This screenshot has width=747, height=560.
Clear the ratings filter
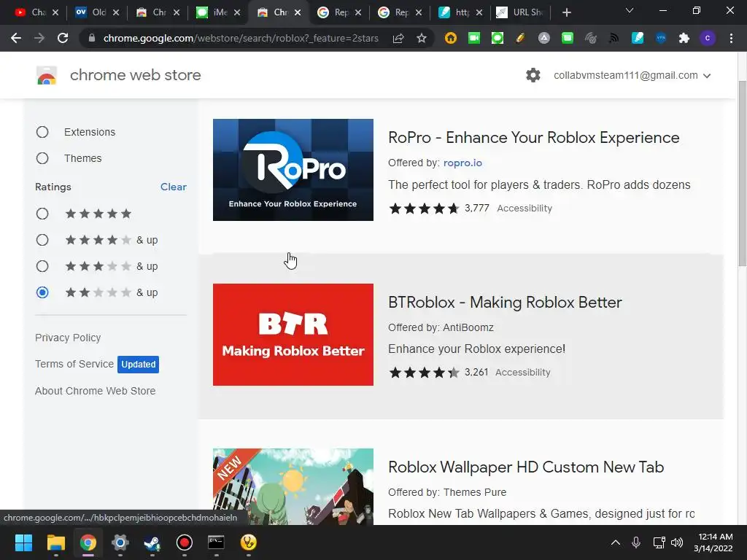[x=174, y=187]
